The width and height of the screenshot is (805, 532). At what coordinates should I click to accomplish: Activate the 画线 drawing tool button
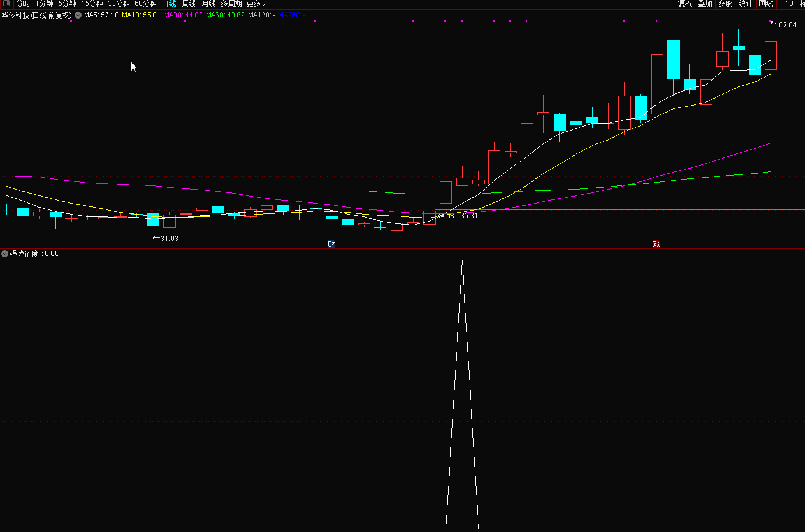pos(766,3)
